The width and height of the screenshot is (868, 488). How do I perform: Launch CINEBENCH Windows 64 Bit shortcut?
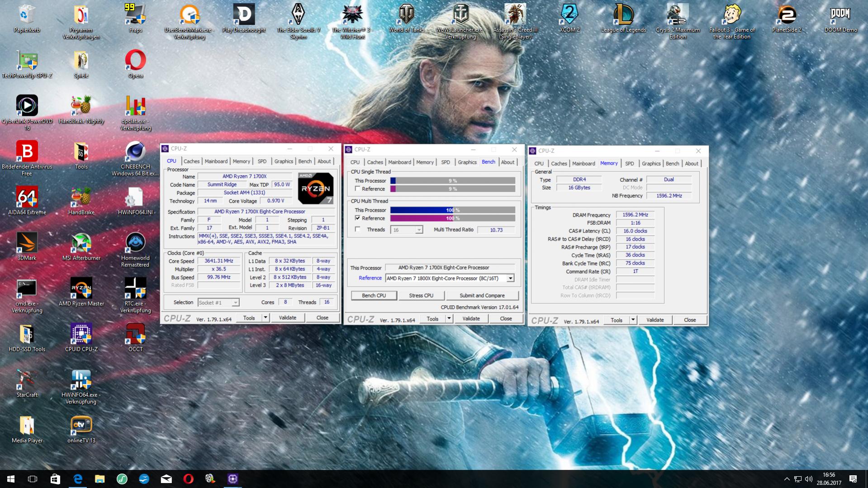(135, 158)
